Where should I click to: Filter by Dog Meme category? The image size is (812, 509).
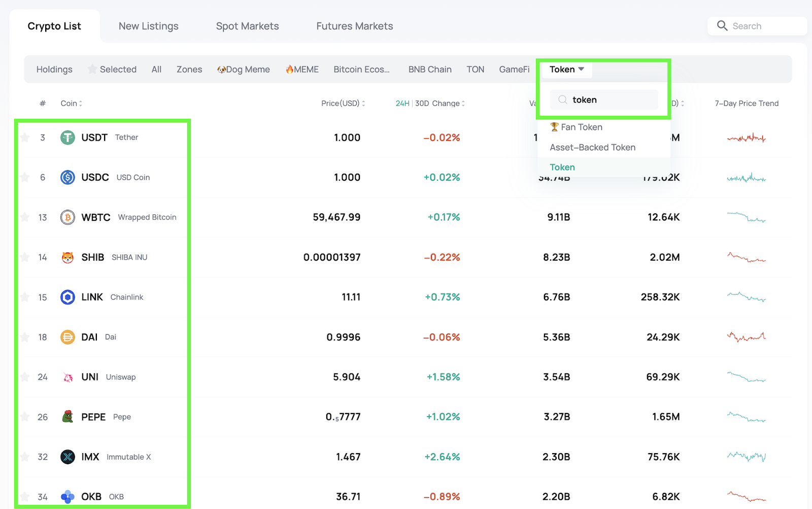[x=244, y=69]
